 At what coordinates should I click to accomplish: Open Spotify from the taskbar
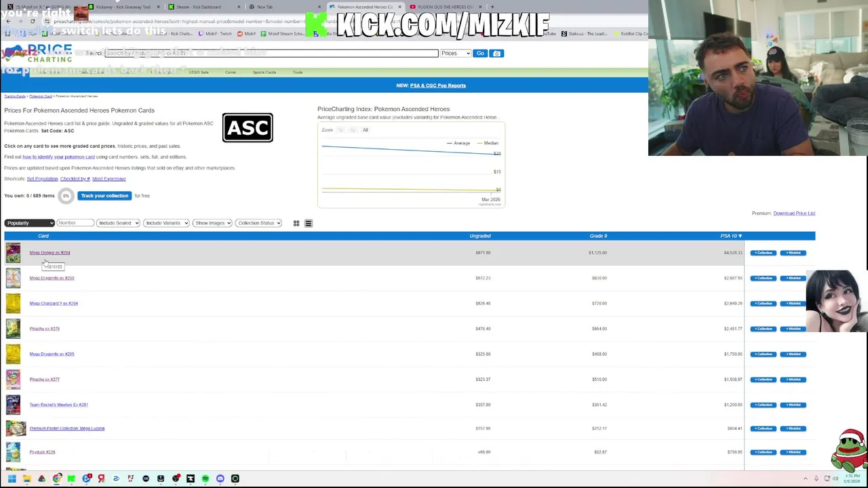click(x=205, y=479)
